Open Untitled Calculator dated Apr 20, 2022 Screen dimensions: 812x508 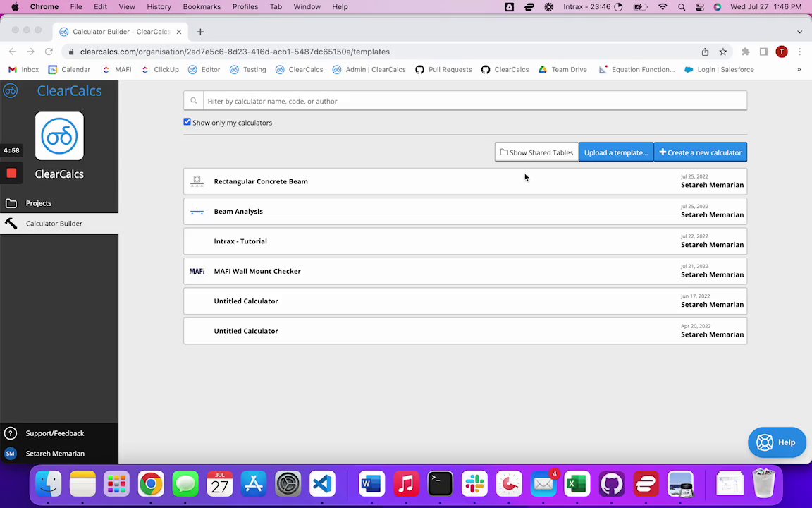click(465, 331)
